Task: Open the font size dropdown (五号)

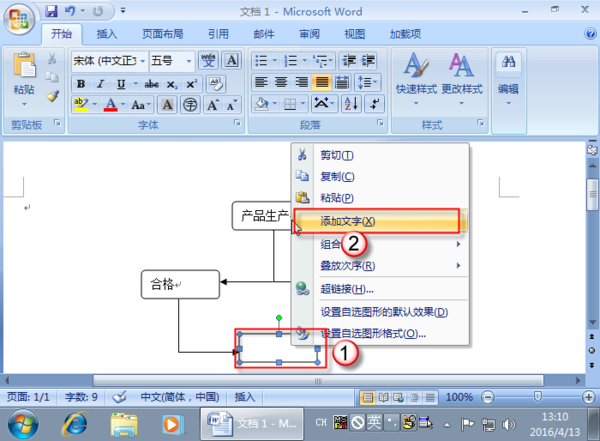Action: 189,61
